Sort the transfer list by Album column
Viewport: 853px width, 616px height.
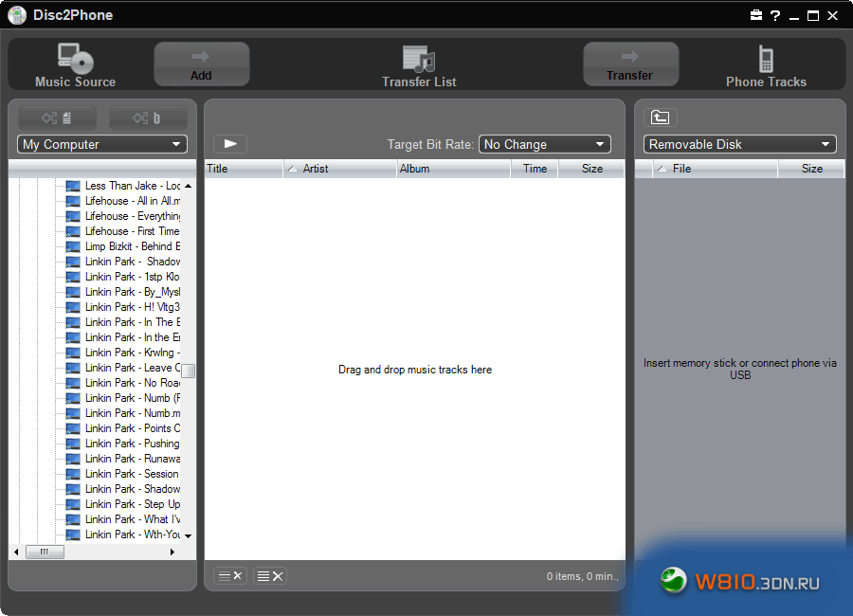(453, 169)
